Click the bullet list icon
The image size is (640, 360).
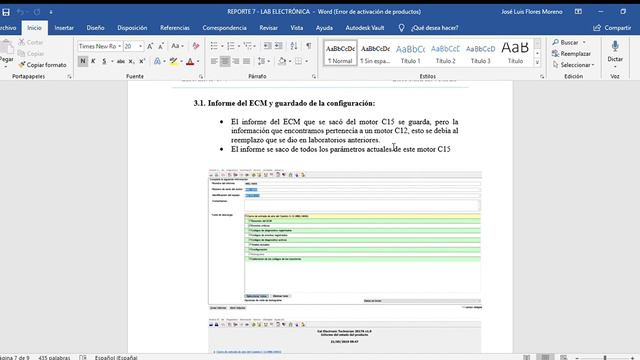click(214, 46)
